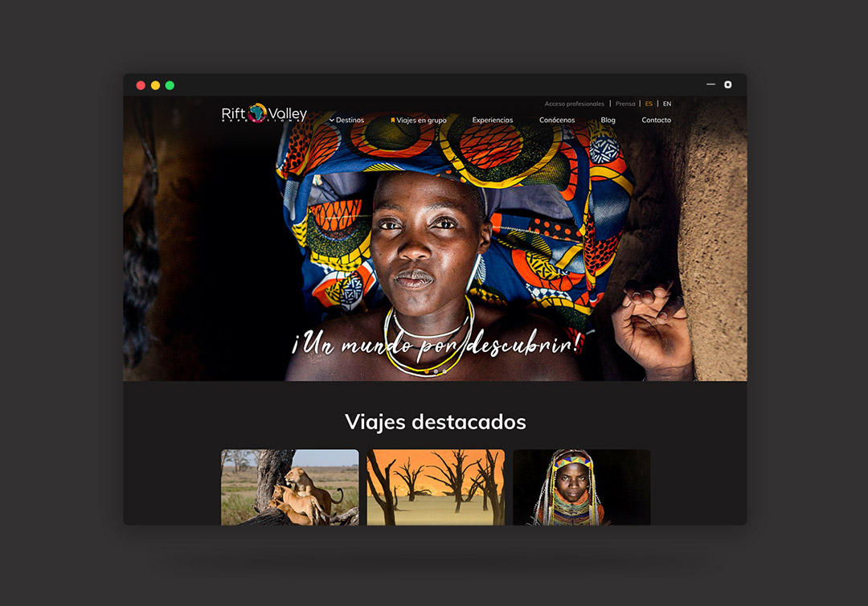Open the Contacto page
The width and height of the screenshot is (868, 606).
656,120
